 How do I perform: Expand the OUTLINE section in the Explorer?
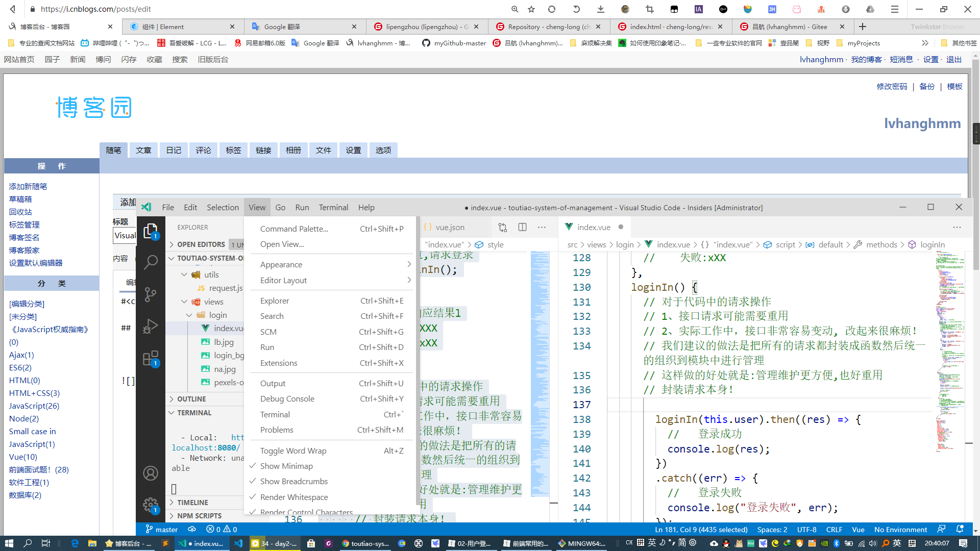coord(191,399)
